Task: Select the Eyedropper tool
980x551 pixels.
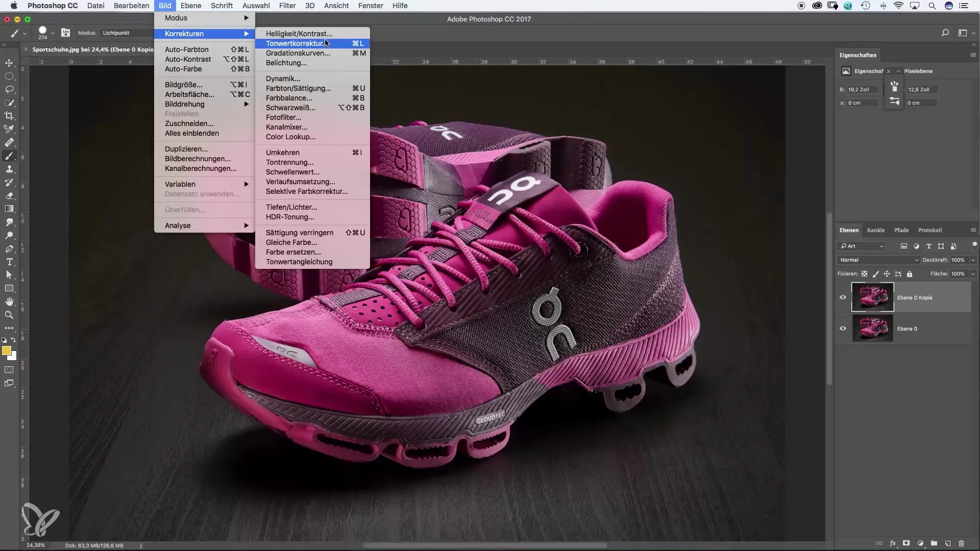Action: [9, 129]
